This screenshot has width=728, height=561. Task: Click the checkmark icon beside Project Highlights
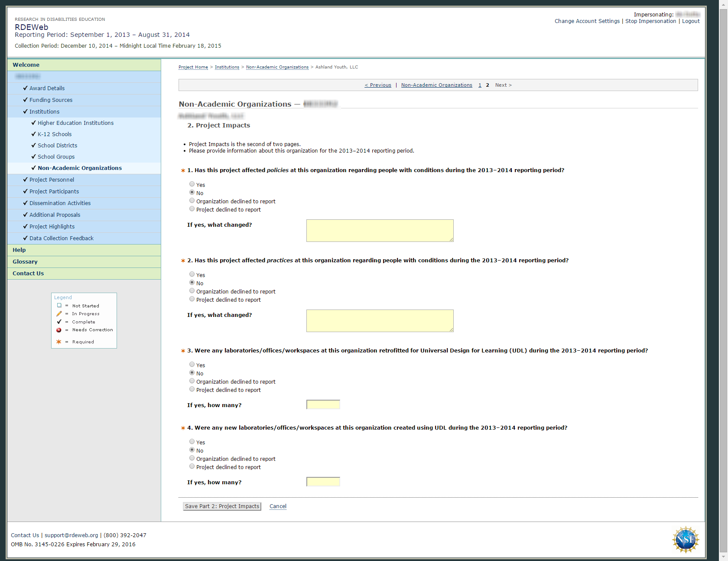click(x=25, y=226)
